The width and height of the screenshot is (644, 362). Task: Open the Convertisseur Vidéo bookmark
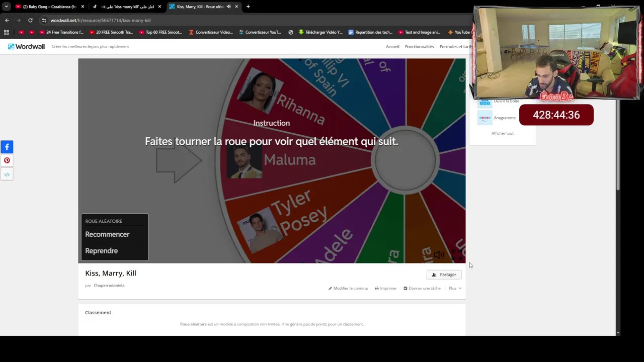pyautogui.click(x=211, y=32)
